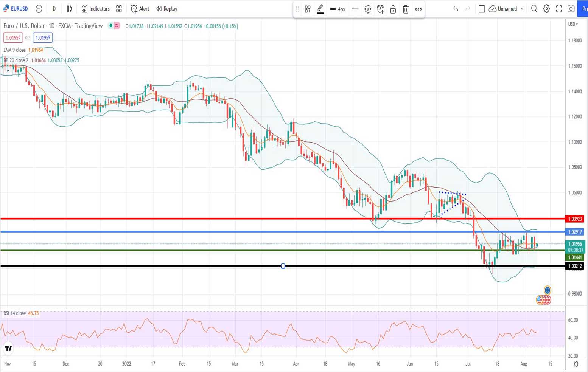Collapse the indicator legend with chevron arrow

click(8, 70)
